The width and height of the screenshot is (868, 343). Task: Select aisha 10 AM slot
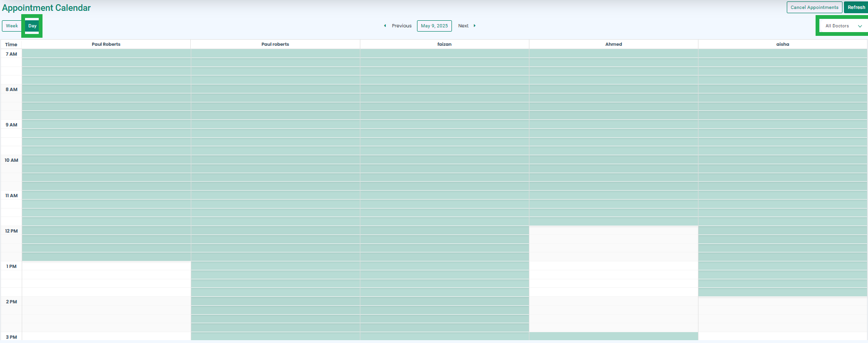[x=783, y=160]
